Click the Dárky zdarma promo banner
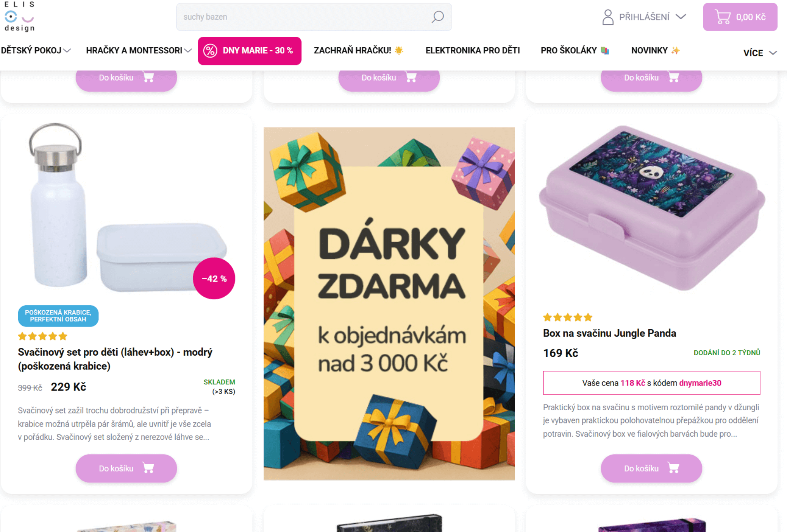 (389, 303)
